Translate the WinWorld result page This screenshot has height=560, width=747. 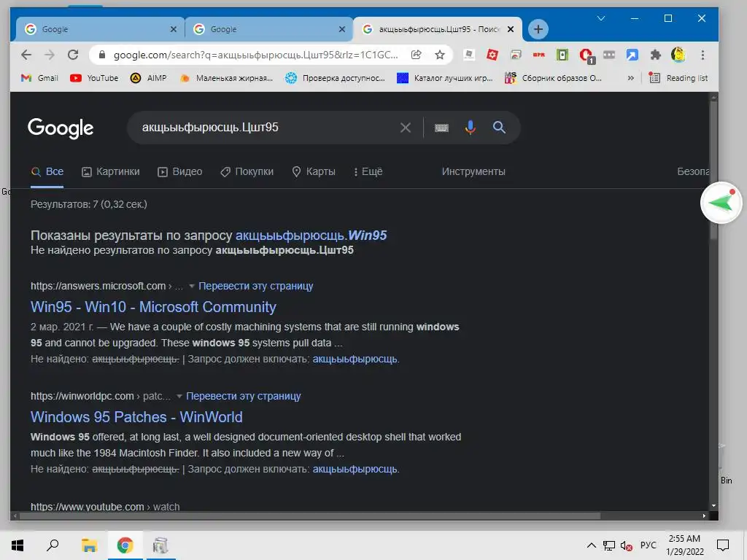click(x=244, y=396)
